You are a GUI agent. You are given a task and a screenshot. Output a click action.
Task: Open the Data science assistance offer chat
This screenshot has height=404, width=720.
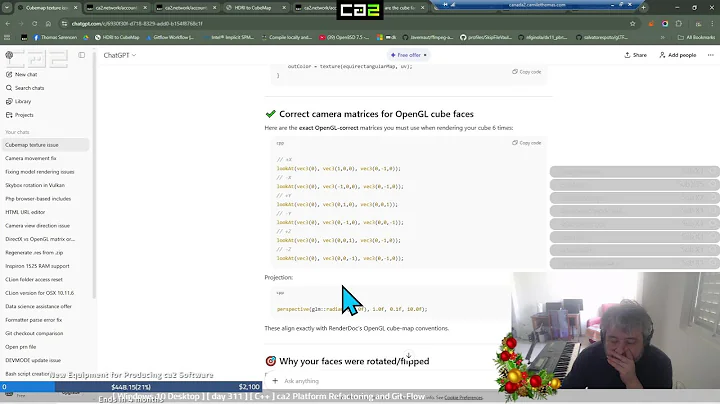(x=45, y=306)
